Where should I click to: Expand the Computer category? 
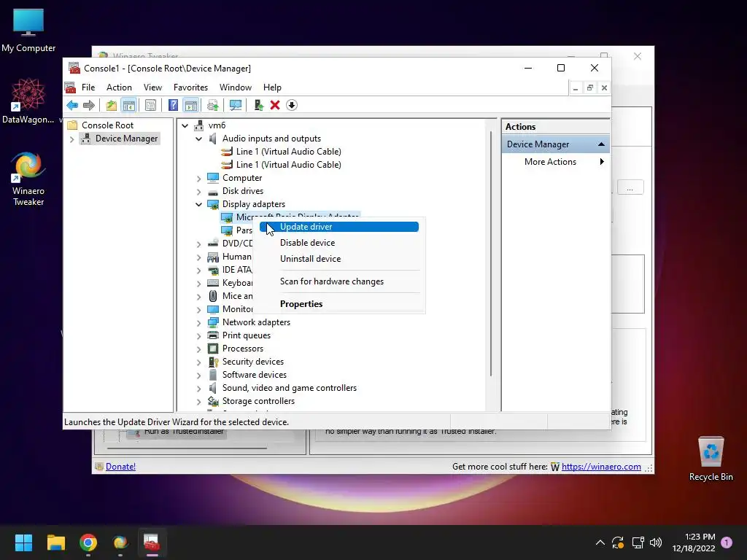[198, 179]
